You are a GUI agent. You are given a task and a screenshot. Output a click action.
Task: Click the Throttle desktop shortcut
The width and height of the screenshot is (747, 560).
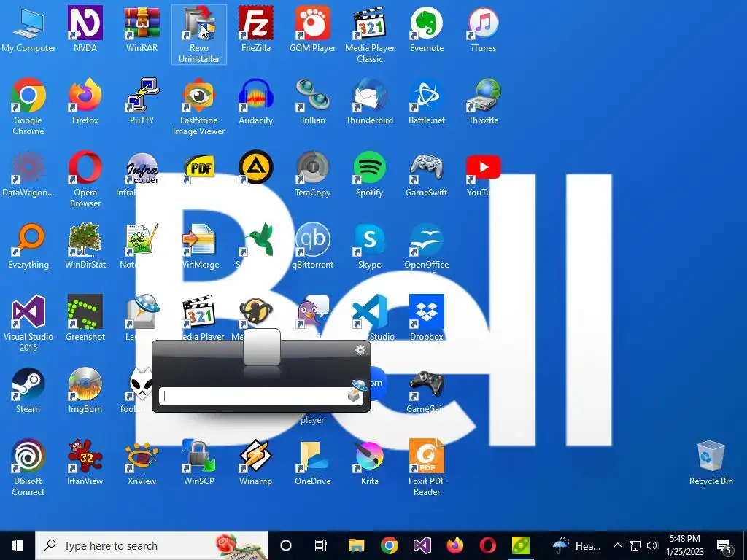pyautogui.click(x=483, y=102)
